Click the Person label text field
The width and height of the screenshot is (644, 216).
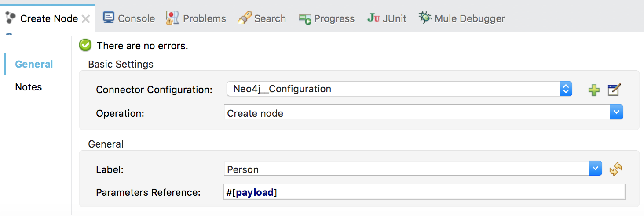point(406,169)
